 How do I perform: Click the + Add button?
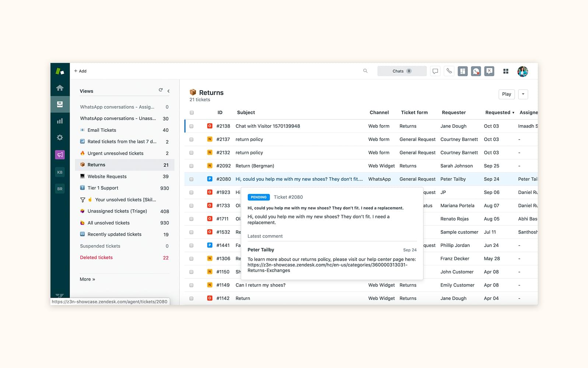pos(80,71)
